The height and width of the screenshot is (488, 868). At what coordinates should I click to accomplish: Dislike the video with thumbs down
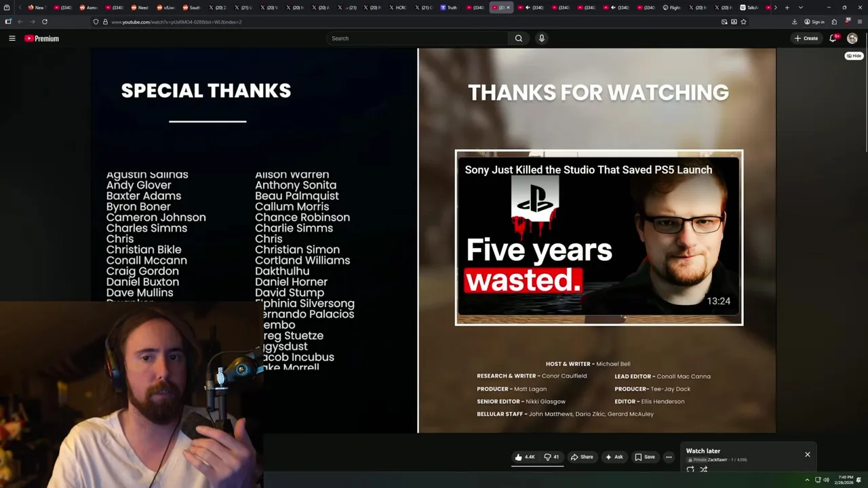coord(551,457)
